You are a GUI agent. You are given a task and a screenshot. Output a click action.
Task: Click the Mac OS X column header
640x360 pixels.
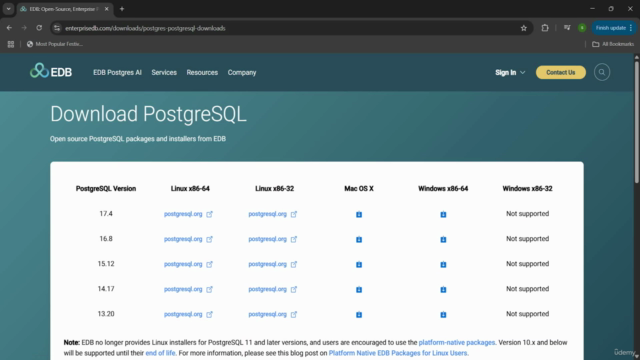click(x=359, y=189)
